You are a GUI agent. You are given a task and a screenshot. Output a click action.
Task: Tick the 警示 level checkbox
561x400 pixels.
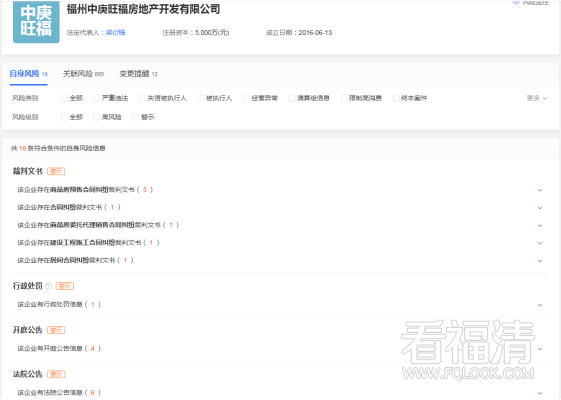pyautogui.click(x=136, y=117)
